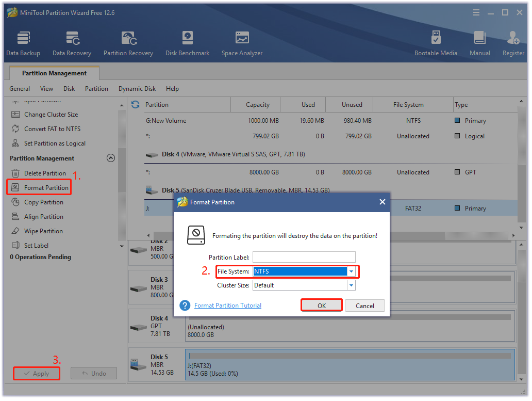This screenshot has width=532, height=401.
Task: Cancel the Format Partition dialog
Action: click(x=365, y=306)
